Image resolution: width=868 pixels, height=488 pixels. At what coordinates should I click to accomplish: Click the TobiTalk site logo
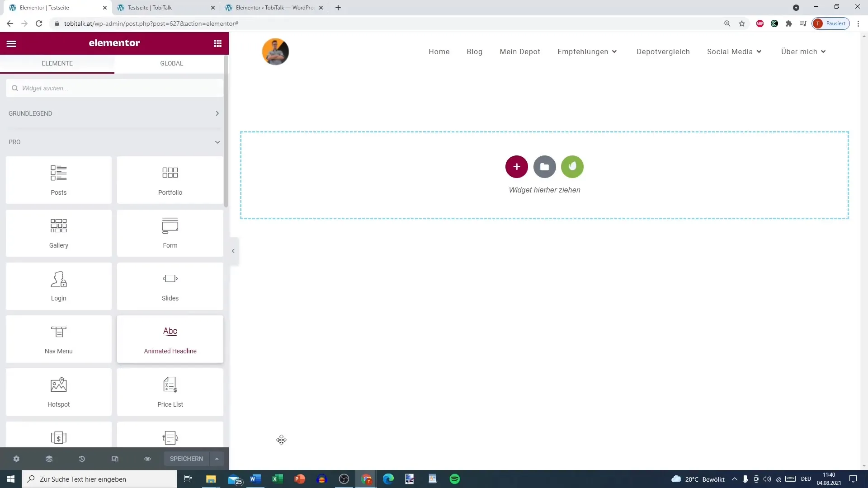(275, 52)
